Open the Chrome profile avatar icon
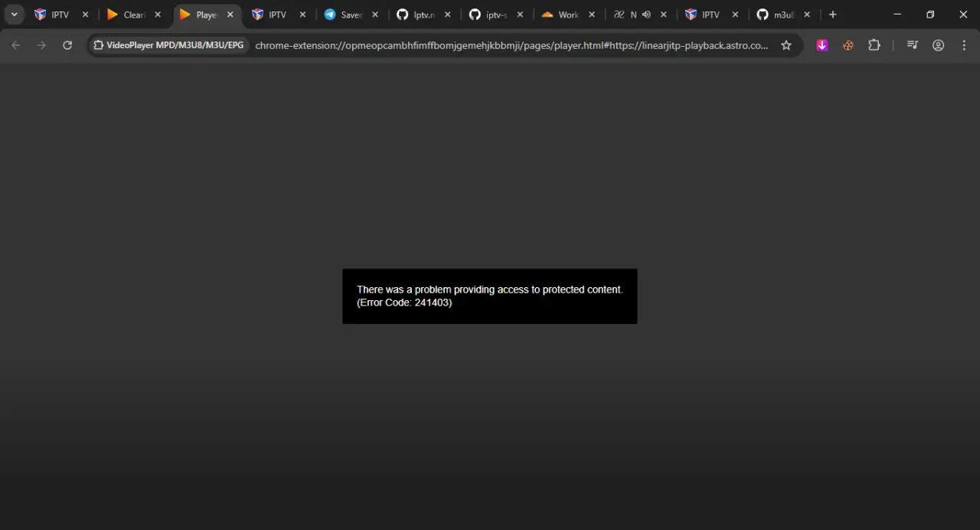 pos(939,45)
